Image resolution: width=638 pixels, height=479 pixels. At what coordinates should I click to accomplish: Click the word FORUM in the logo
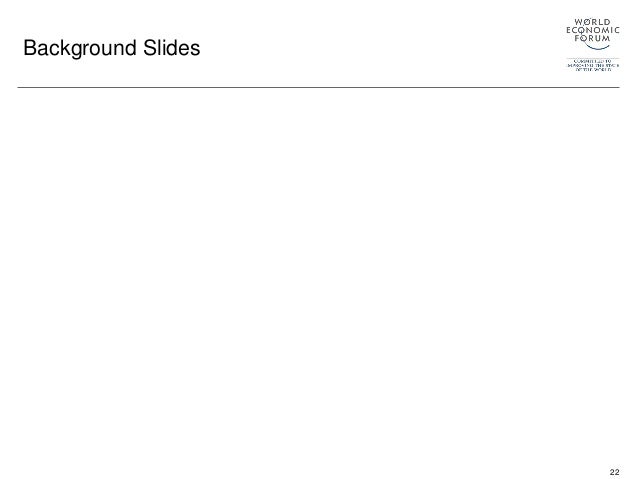(x=592, y=38)
